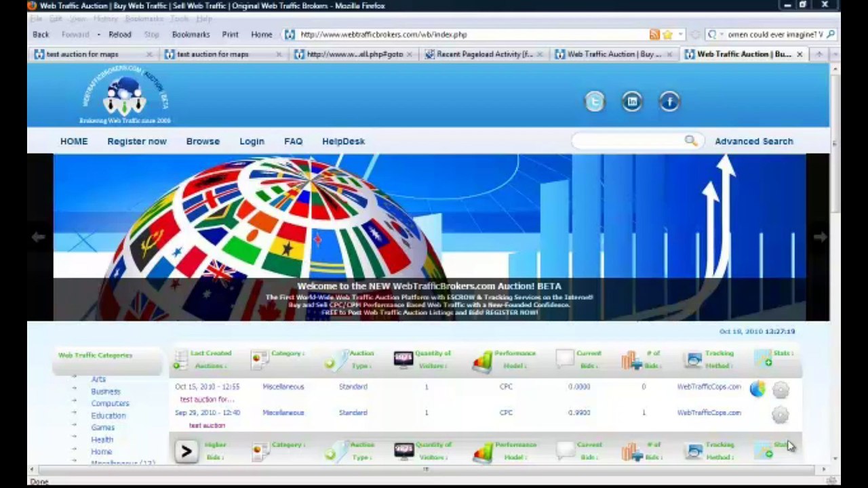The width and height of the screenshot is (868, 488).
Task: Switch to the fifth Web Traffic Auction tab
Action: coord(614,54)
